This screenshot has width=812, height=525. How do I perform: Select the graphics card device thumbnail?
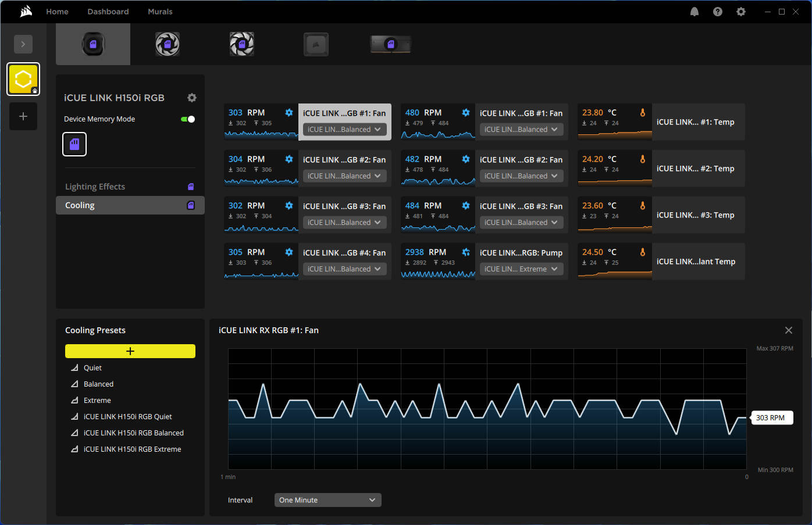pos(391,44)
